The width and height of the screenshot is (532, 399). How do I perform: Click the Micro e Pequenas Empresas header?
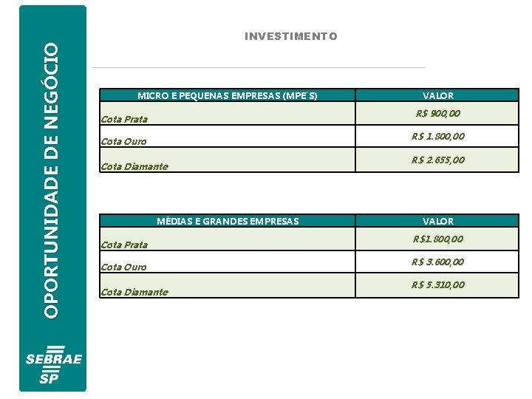click(x=227, y=95)
